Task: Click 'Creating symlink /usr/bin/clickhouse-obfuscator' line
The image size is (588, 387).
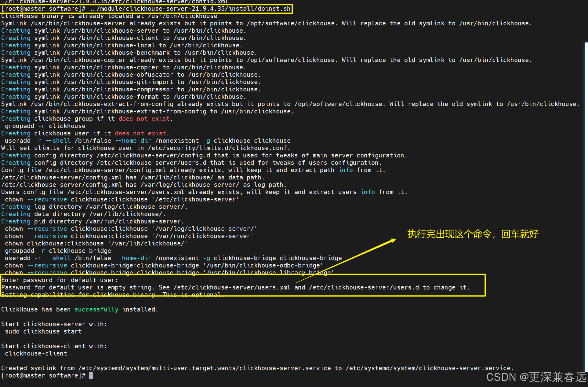Action: pyautogui.click(x=131, y=75)
